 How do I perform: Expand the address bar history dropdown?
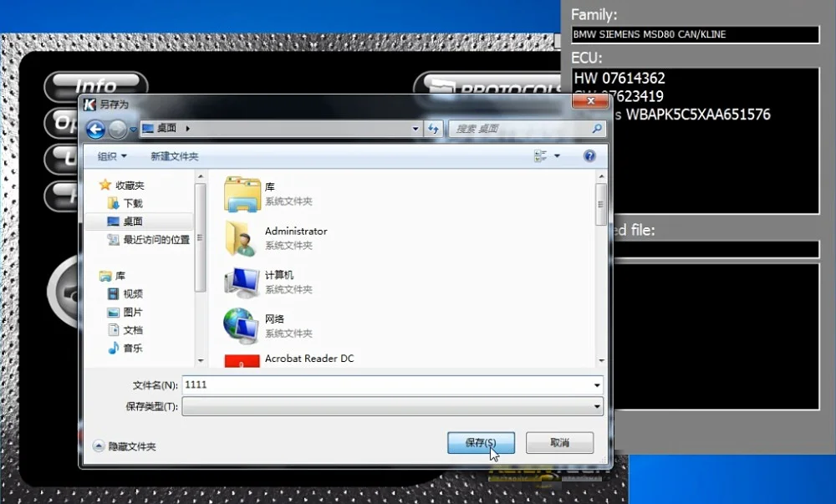pyautogui.click(x=415, y=129)
